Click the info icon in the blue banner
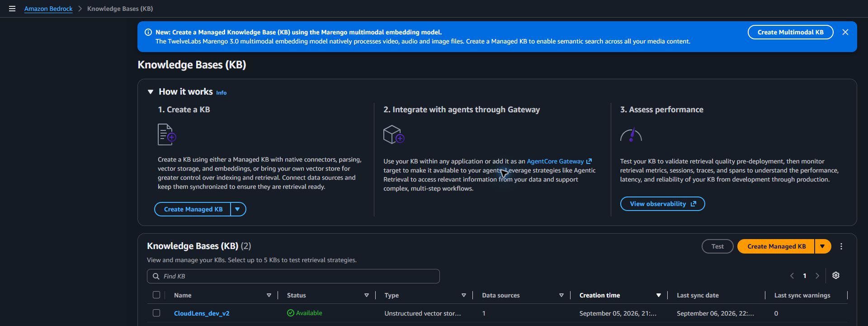Image resolution: width=868 pixels, height=326 pixels. pos(148,32)
